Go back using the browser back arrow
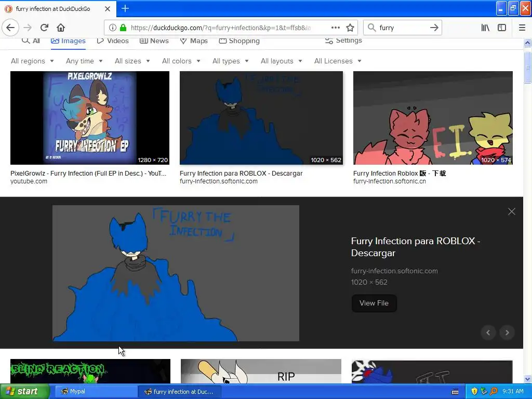This screenshot has width=532, height=399. point(10,28)
